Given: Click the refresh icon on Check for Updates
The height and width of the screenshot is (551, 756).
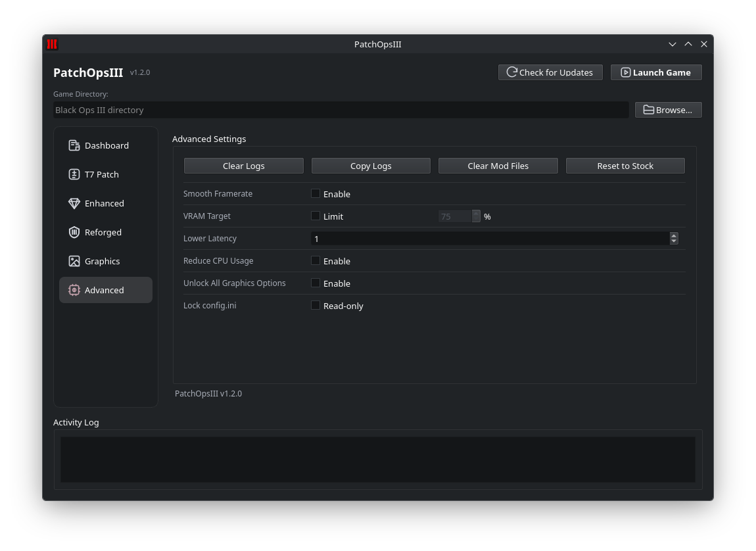Looking at the screenshot, I should click(x=511, y=72).
